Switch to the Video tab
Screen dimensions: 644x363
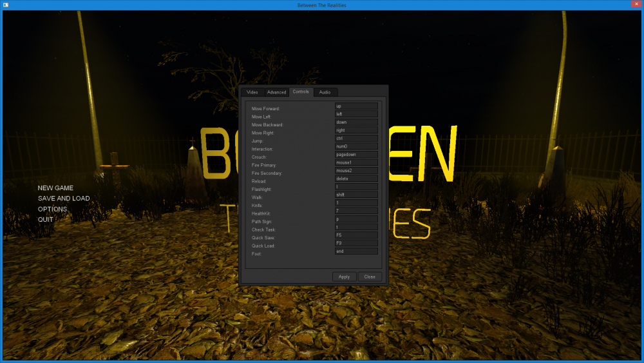pyautogui.click(x=252, y=92)
